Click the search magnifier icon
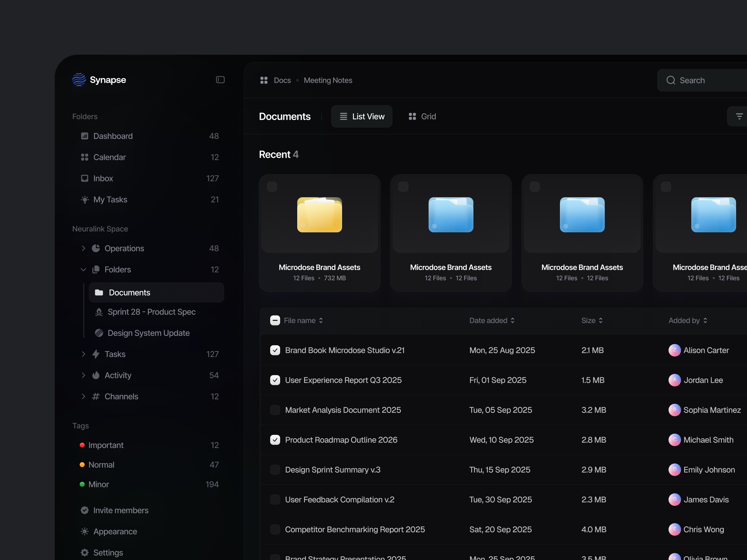747x560 pixels. [671, 80]
